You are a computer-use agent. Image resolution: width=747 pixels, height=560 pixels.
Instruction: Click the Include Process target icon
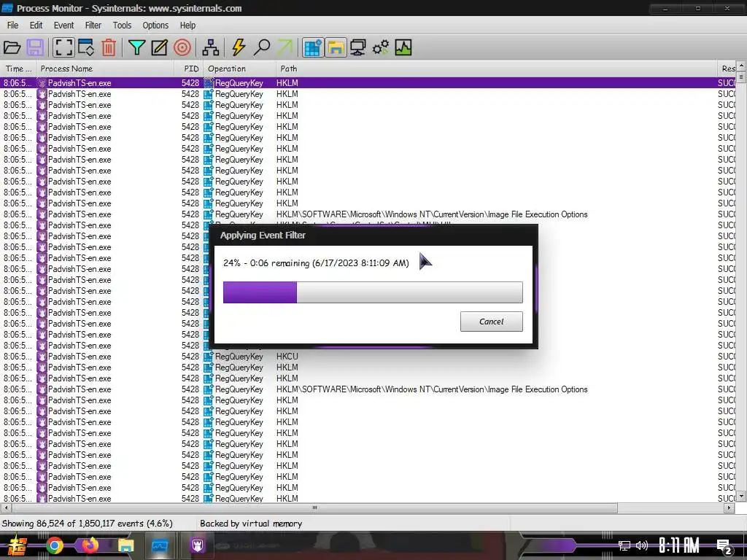click(182, 47)
